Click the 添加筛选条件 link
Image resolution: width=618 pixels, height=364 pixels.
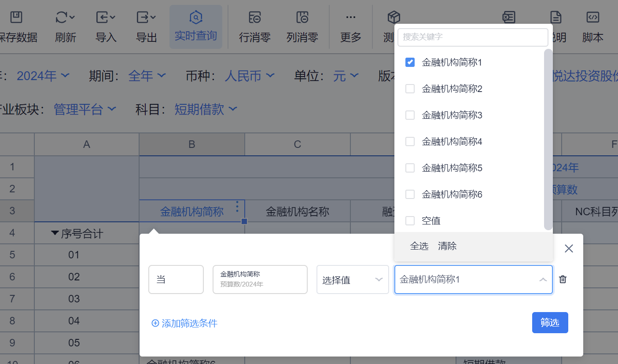click(184, 324)
